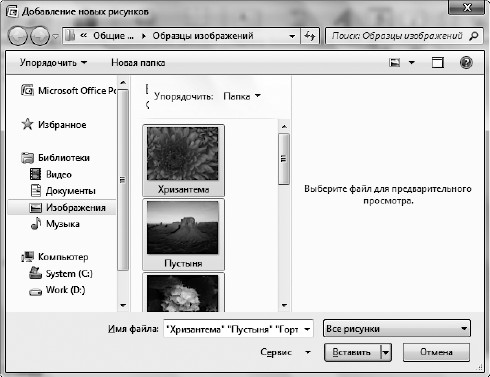Open the Все рисунки file type dropdown

[x=397, y=329]
